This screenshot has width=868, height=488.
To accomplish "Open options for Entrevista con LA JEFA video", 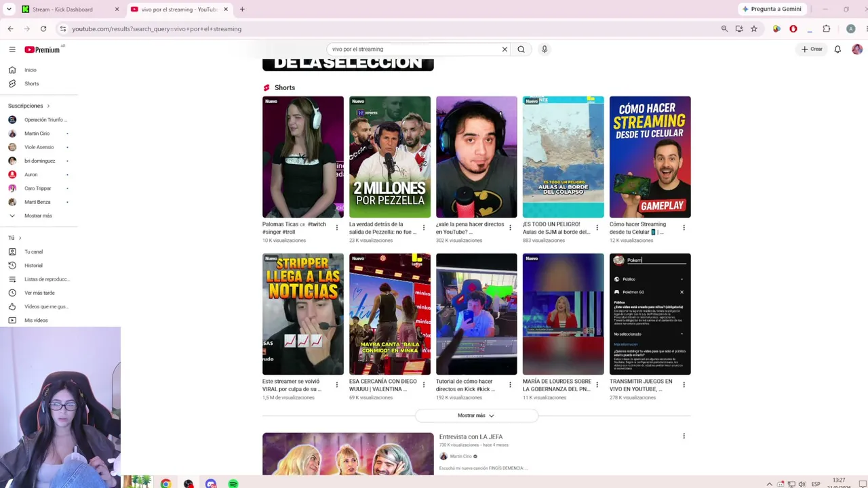I will (x=684, y=436).
